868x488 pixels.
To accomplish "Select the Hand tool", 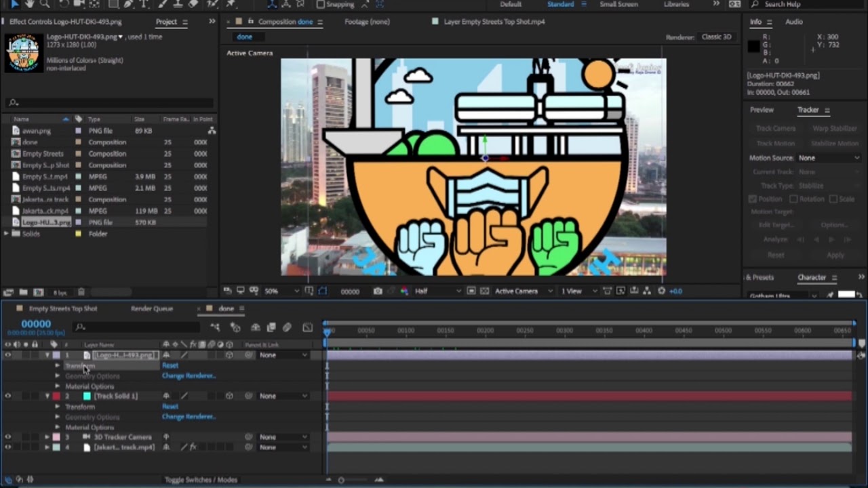I will 30,4.
